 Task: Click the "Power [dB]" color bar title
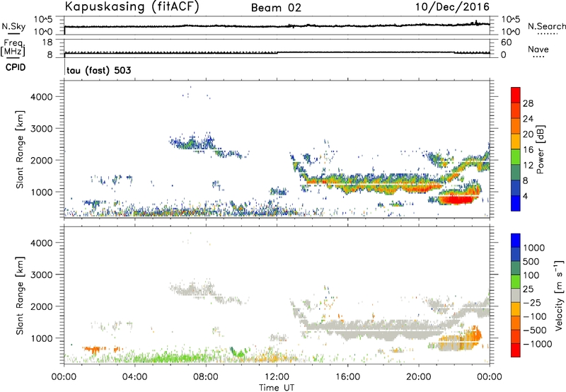pyautogui.click(x=540, y=149)
